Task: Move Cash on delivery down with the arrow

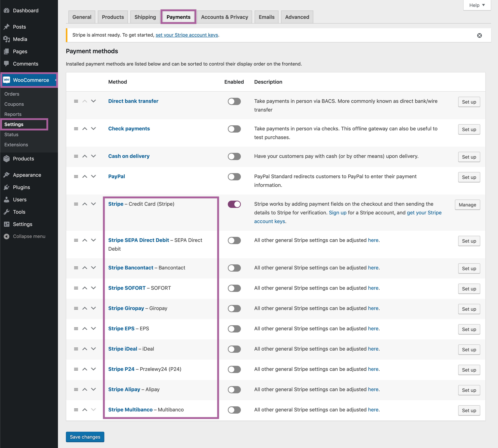Action: tap(93, 156)
